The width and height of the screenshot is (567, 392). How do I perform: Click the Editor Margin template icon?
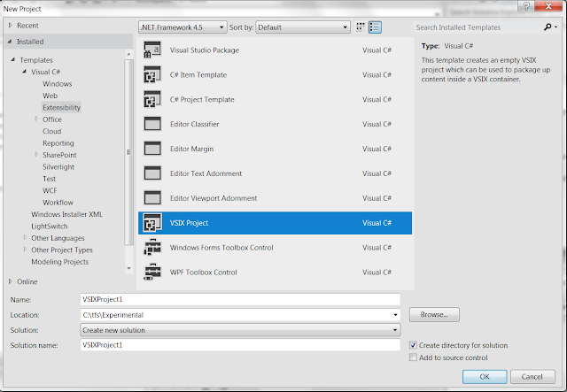click(152, 149)
